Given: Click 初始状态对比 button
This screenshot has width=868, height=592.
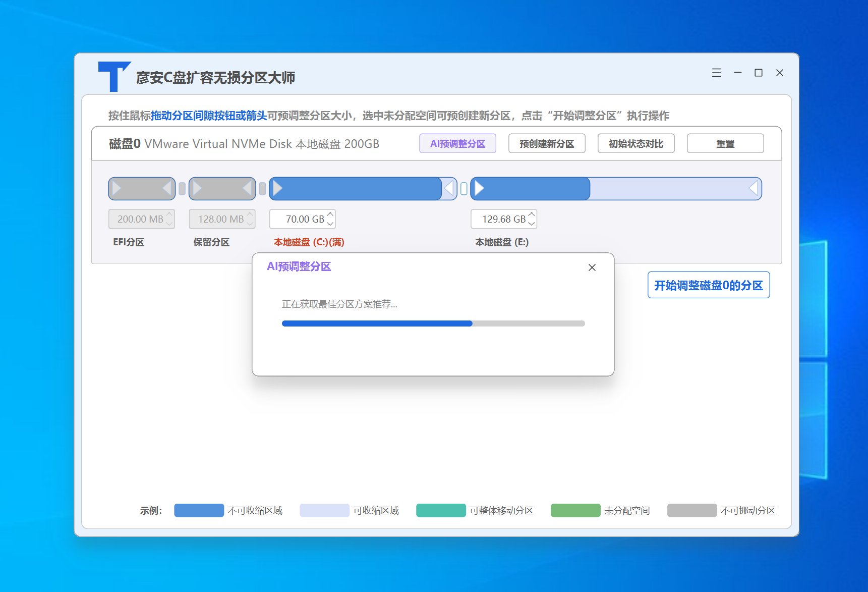Looking at the screenshot, I should point(636,144).
